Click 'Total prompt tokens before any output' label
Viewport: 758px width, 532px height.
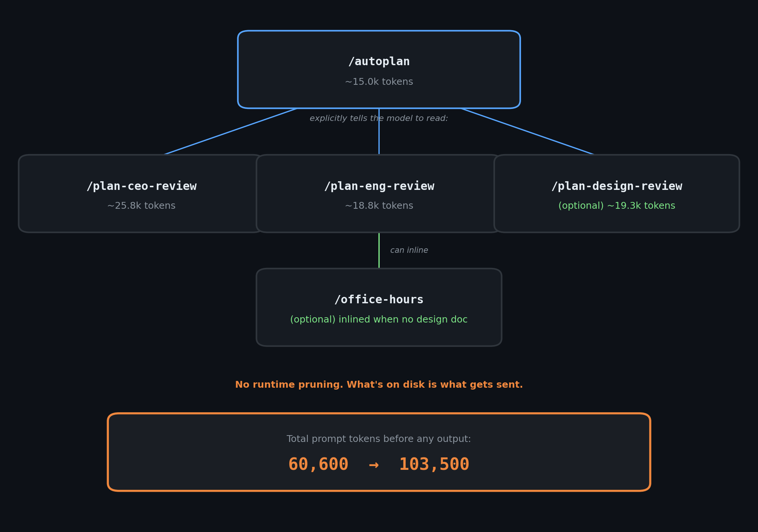coord(379,439)
